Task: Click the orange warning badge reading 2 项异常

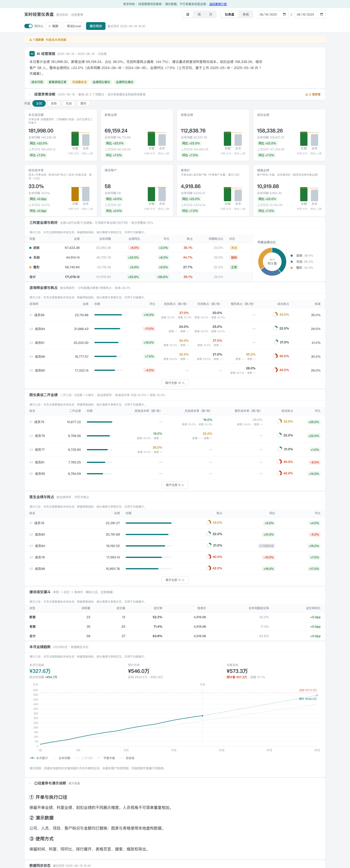Action: point(313,94)
